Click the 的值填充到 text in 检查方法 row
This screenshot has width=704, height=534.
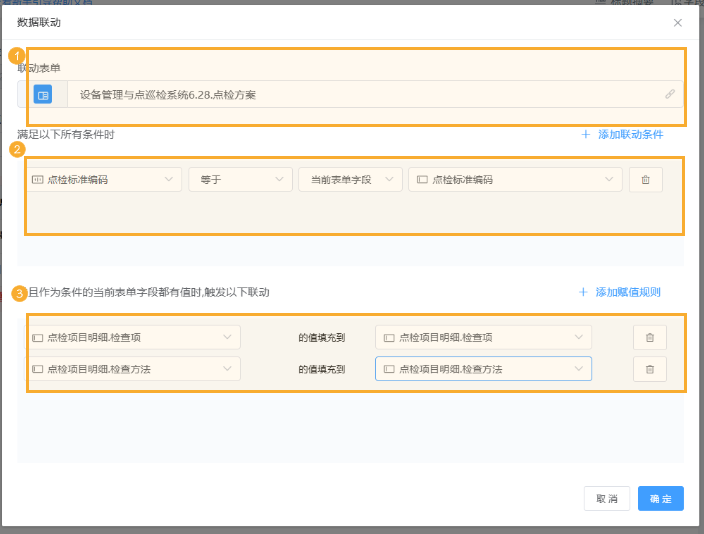(x=321, y=370)
